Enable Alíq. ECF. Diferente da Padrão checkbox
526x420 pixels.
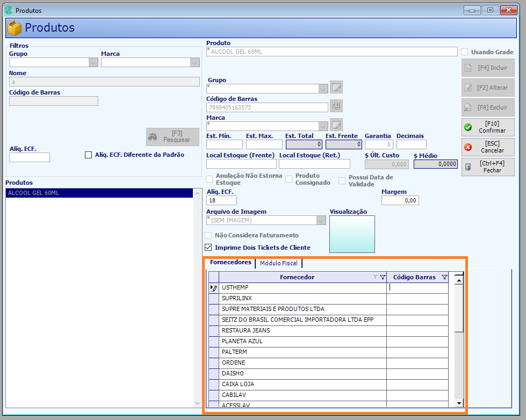pos(88,155)
